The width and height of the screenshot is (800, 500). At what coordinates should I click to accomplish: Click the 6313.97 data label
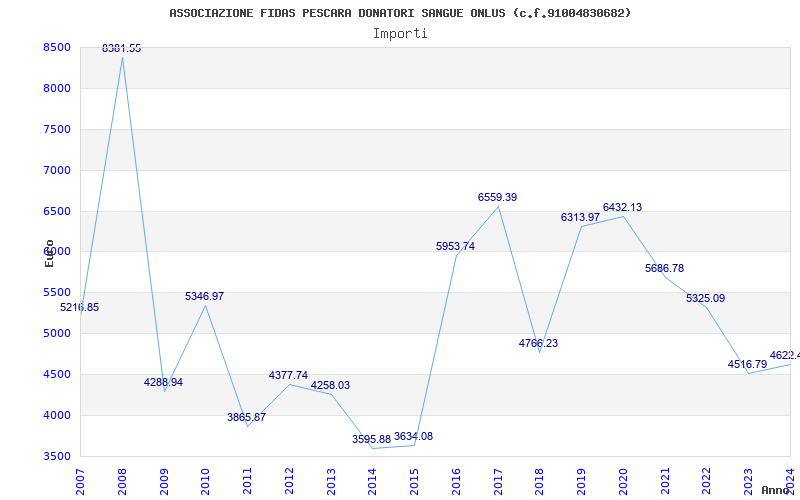(x=581, y=217)
